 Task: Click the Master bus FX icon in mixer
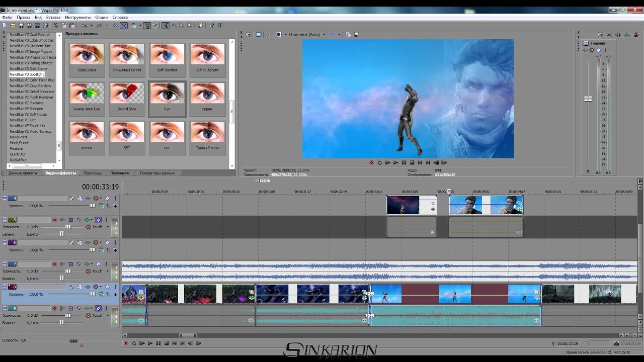coord(585,50)
